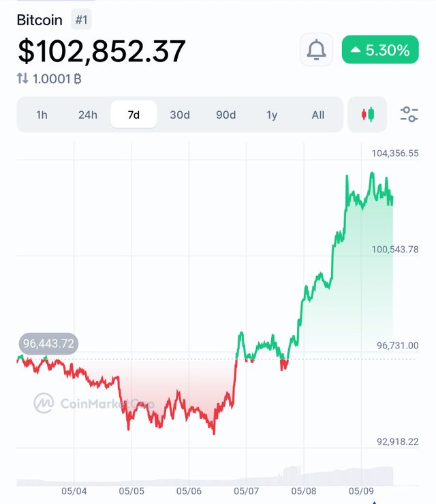Show the 1y price history
Viewport: 436px width, 504px height.
(x=272, y=115)
